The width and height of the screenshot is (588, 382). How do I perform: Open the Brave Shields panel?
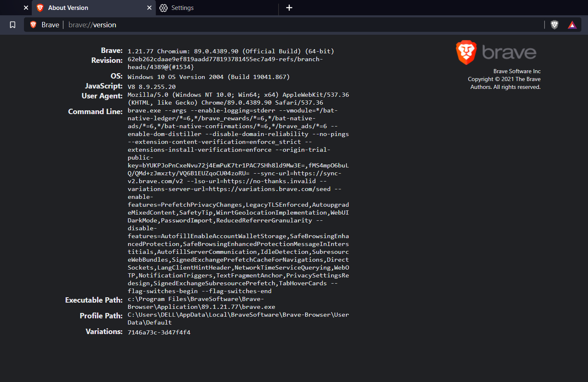[x=554, y=24]
